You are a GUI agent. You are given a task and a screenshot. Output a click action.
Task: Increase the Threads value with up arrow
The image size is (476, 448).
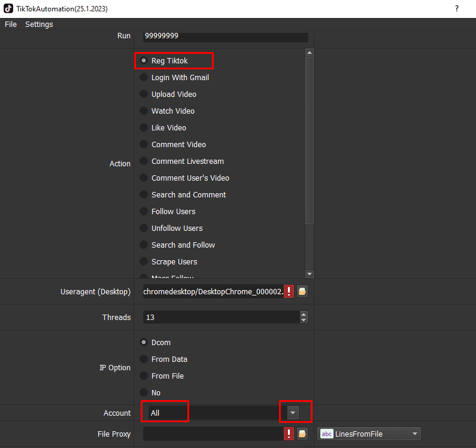click(x=304, y=314)
